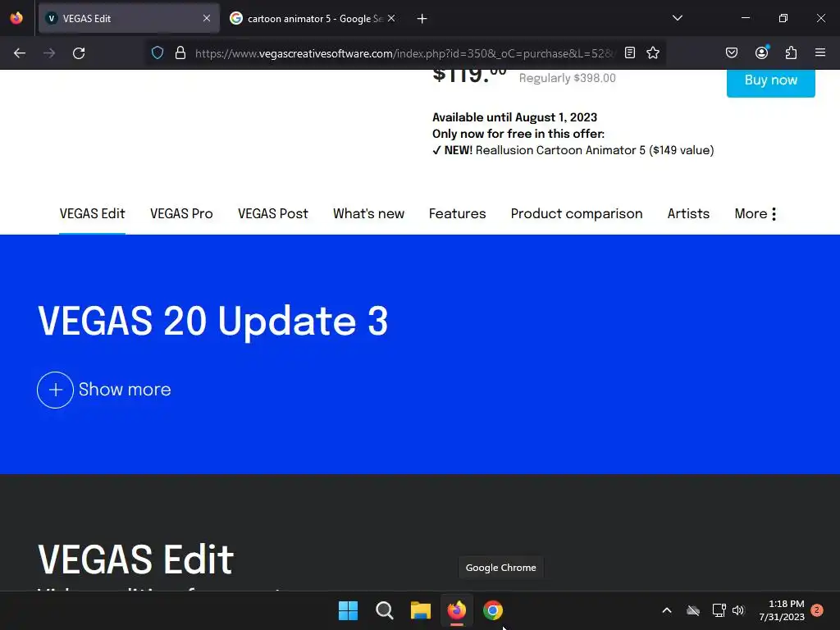Go to What's new section
The height and width of the screenshot is (630, 840).
(368, 214)
